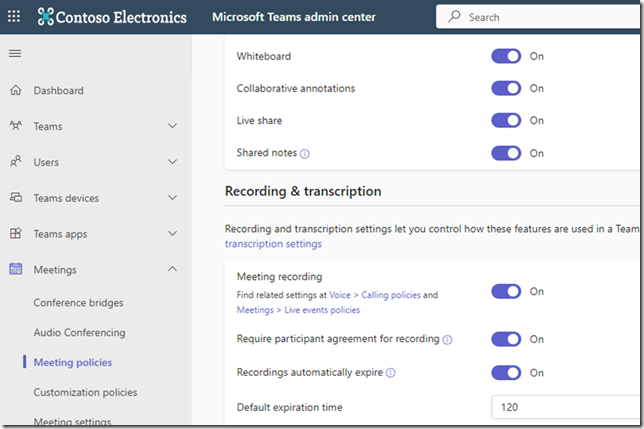Toggle Recordings automatically expire
Screen dimensions: 644x429
[x=506, y=373]
